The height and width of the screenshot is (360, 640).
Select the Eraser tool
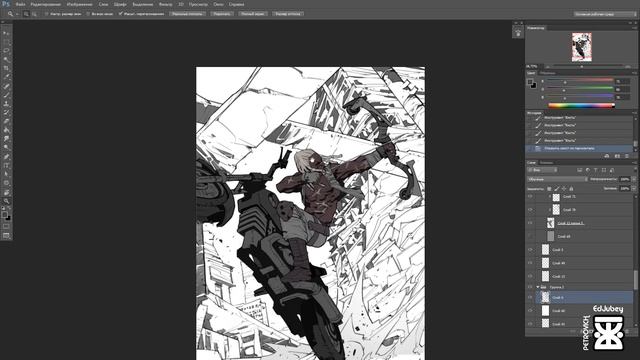coord(6,121)
